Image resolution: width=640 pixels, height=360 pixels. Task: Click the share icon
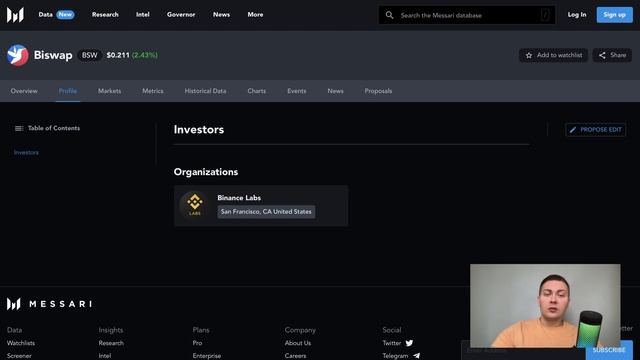pos(602,55)
